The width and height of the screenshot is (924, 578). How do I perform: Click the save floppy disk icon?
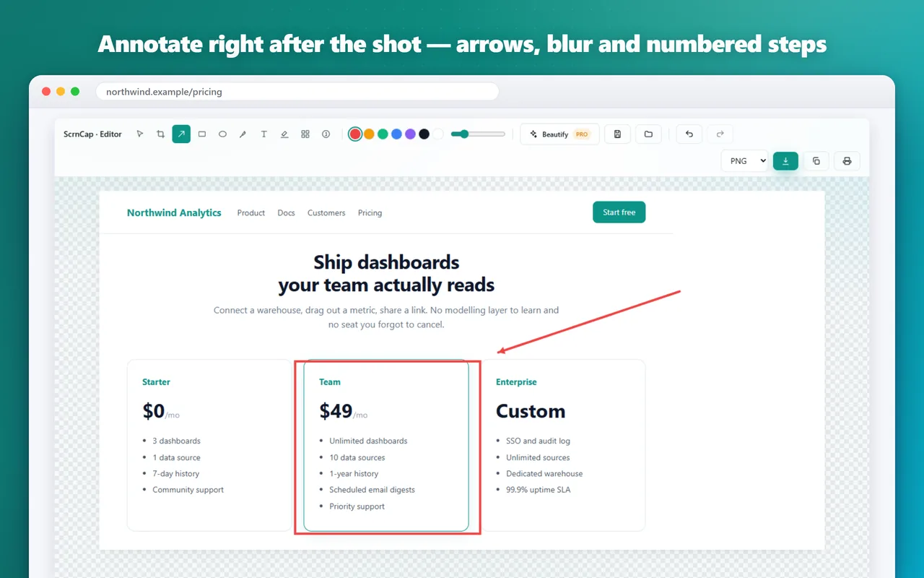pos(617,134)
